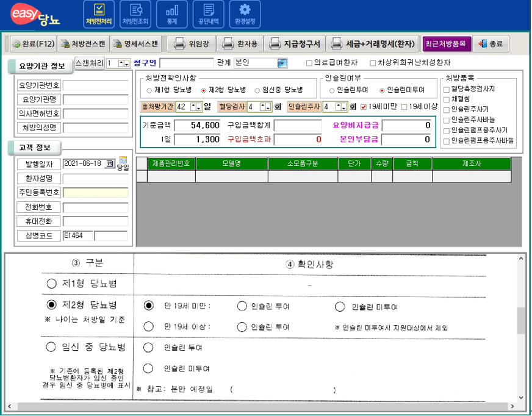The image size is (532, 416).
Task: Click the 의사면허번호 input field
Action: tap(96, 113)
